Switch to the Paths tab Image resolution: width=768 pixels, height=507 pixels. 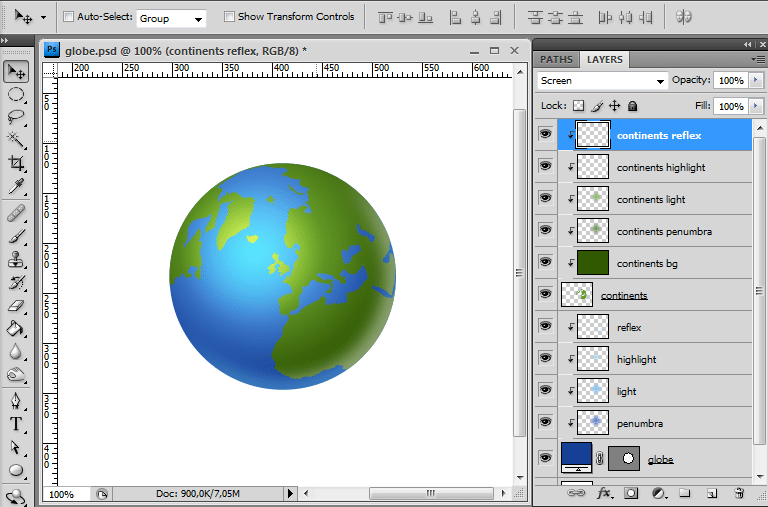pyautogui.click(x=556, y=60)
